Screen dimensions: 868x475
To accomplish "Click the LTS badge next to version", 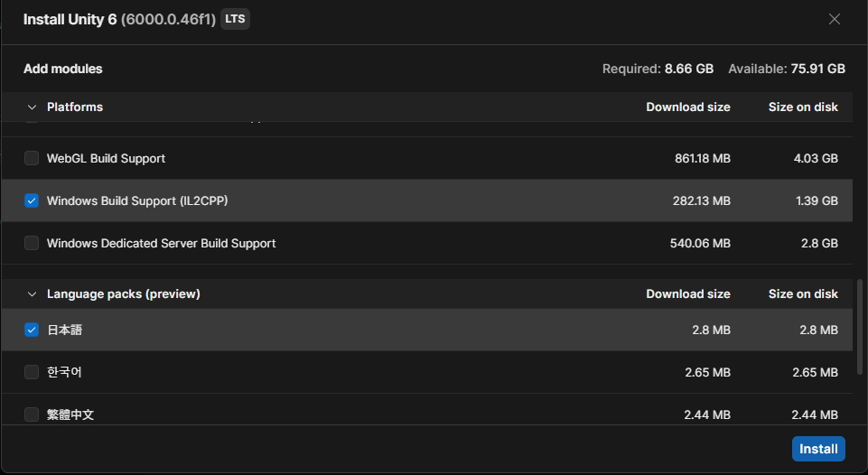I will point(235,19).
